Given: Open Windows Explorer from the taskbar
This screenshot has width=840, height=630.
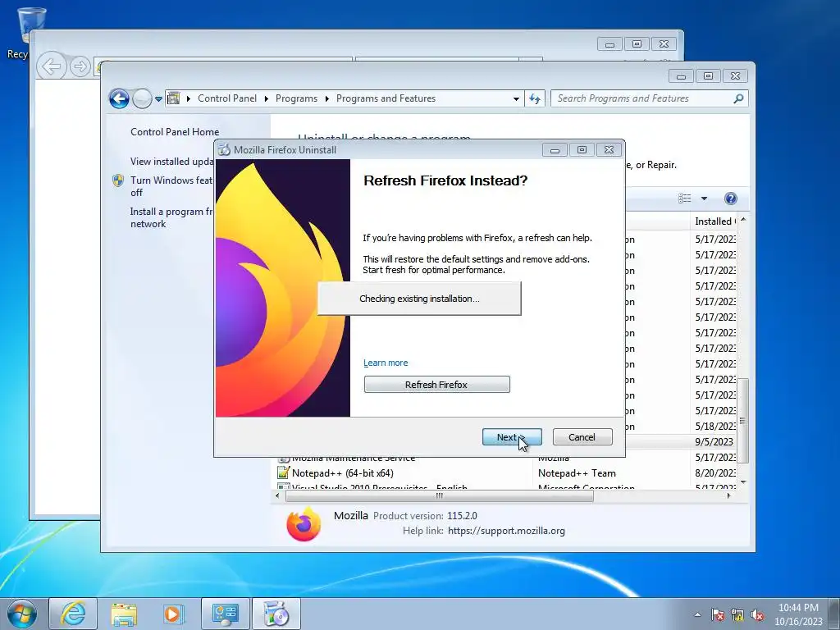Looking at the screenshot, I should point(124,614).
